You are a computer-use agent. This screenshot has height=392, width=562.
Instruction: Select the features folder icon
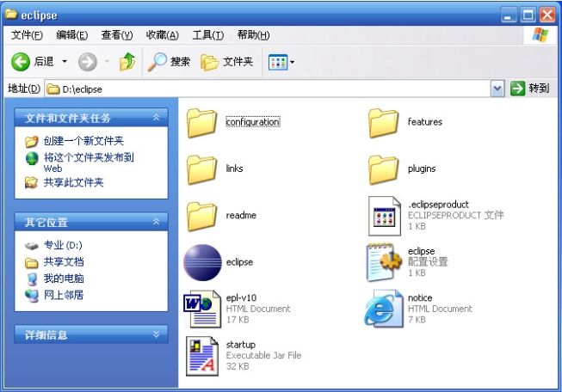tap(384, 123)
